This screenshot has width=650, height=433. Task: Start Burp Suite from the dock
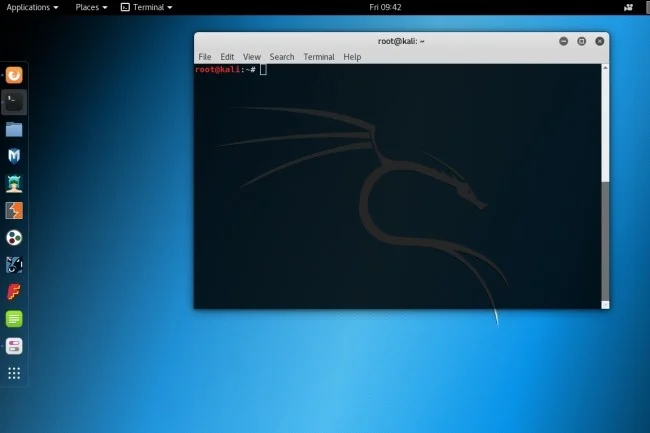click(x=14, y=210)
